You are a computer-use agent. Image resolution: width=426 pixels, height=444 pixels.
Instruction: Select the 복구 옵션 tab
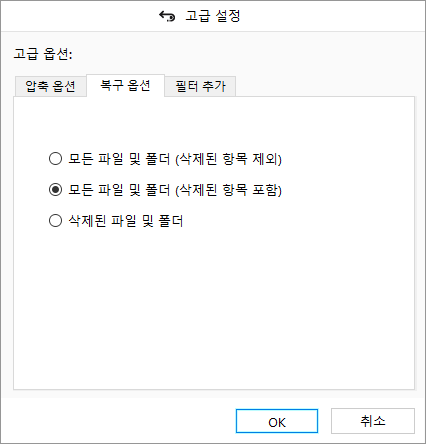pyautogui.click(x=125, y=86)
